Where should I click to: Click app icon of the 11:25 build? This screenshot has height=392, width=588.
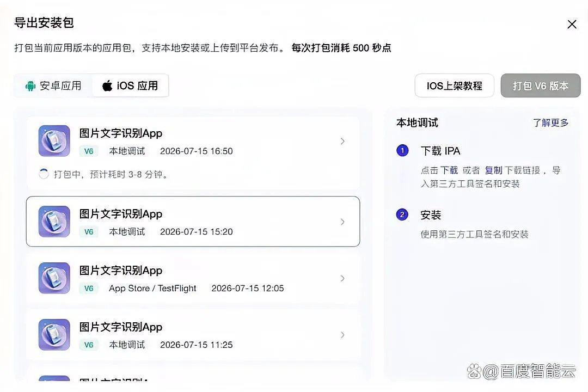coord(54,335)
